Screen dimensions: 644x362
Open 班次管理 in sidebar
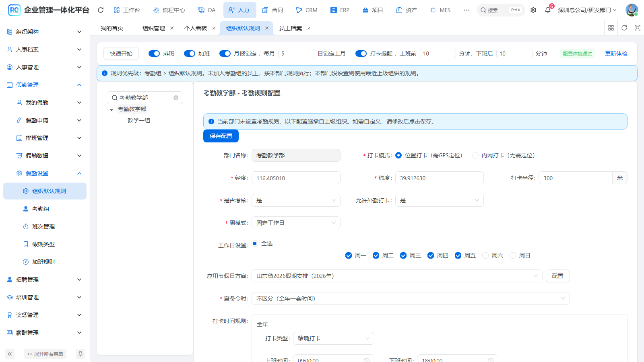tap(45, 226)
